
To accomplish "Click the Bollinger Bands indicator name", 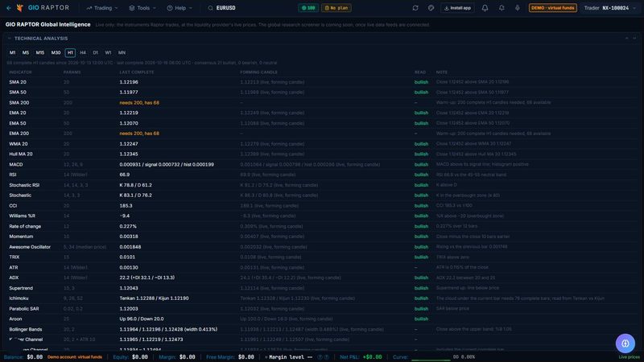I will [26, 329].
